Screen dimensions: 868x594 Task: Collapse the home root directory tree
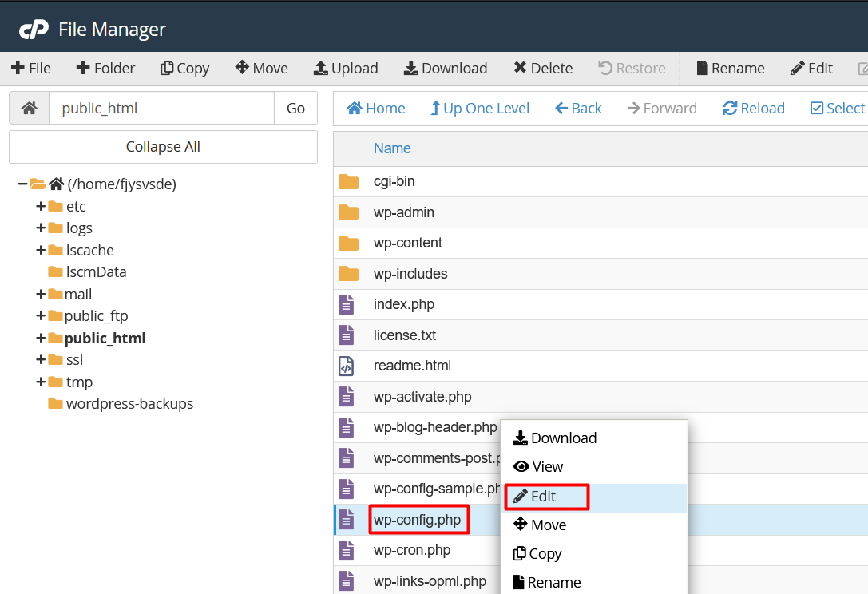click(22, 184)
